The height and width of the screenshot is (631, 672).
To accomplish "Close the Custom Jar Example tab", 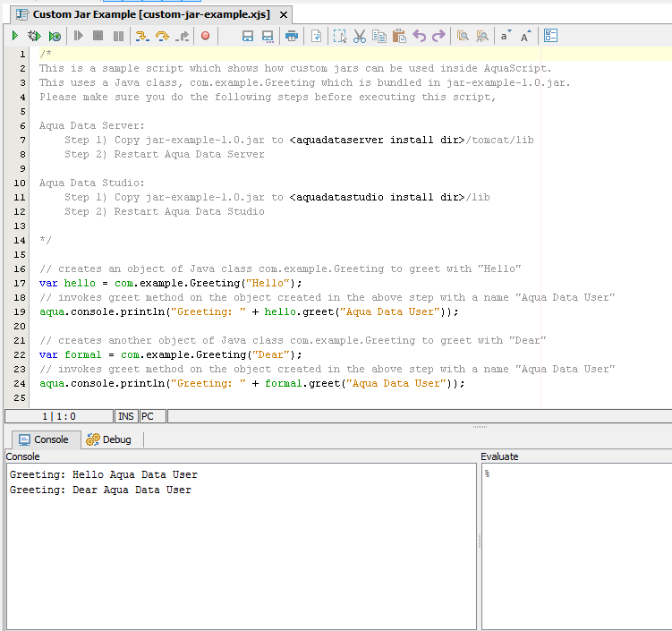I will point(284,15).
